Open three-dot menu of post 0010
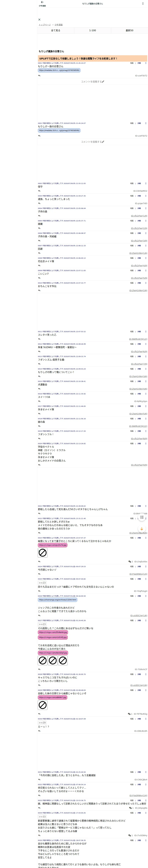The image size is (148, 868). pos(146,283)
